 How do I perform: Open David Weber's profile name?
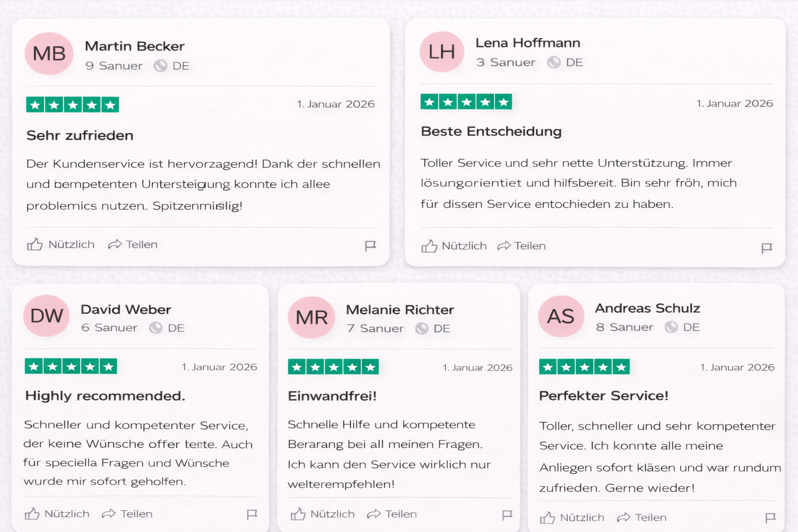[126, 310]
